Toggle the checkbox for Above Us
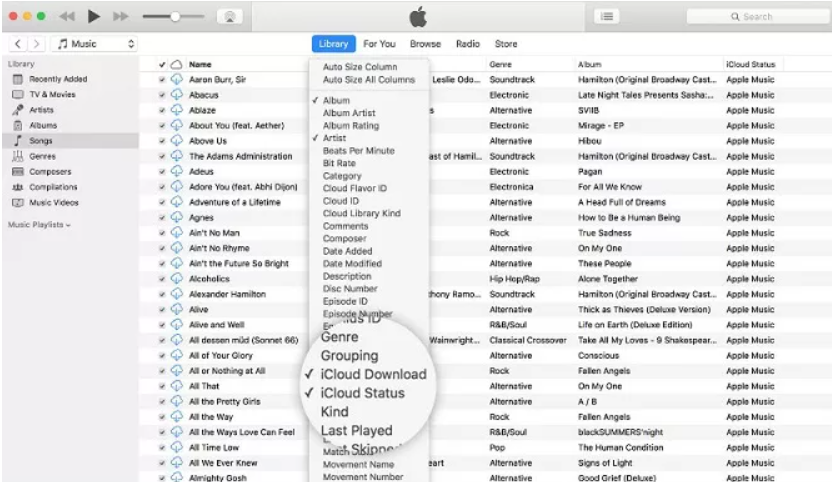832x482 pixels. [x=162, y=141]
